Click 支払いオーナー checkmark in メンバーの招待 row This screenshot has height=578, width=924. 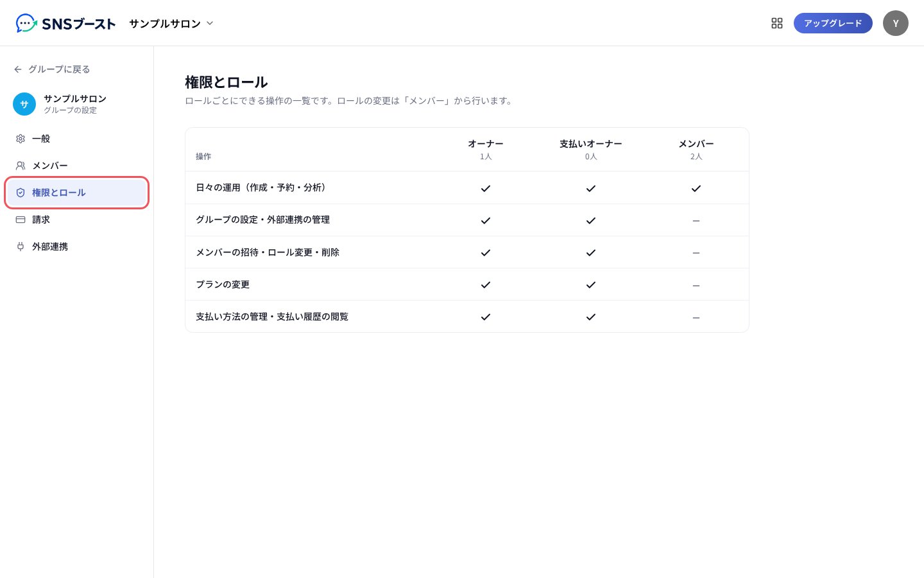[591, 252]
